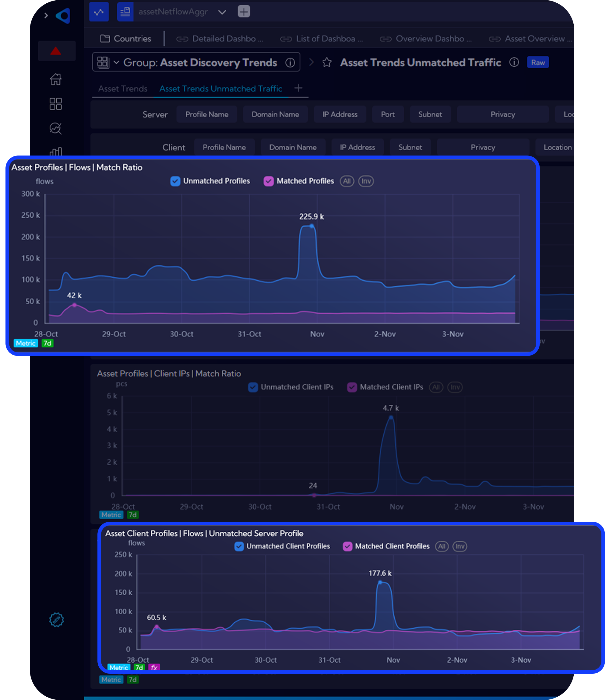Click the home icon in sidebar

pos(55,79)
